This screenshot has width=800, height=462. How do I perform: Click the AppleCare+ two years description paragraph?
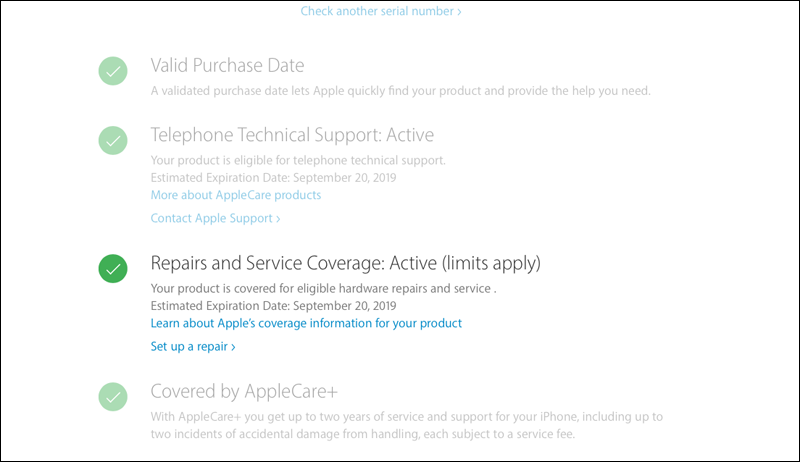coord(406,416)
